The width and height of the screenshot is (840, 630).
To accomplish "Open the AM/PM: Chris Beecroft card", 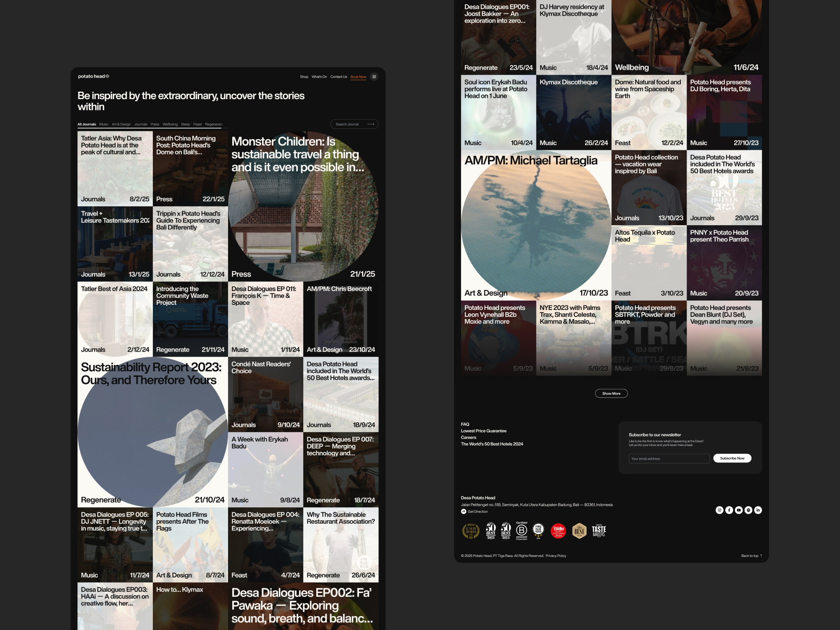I will [341, 319].
